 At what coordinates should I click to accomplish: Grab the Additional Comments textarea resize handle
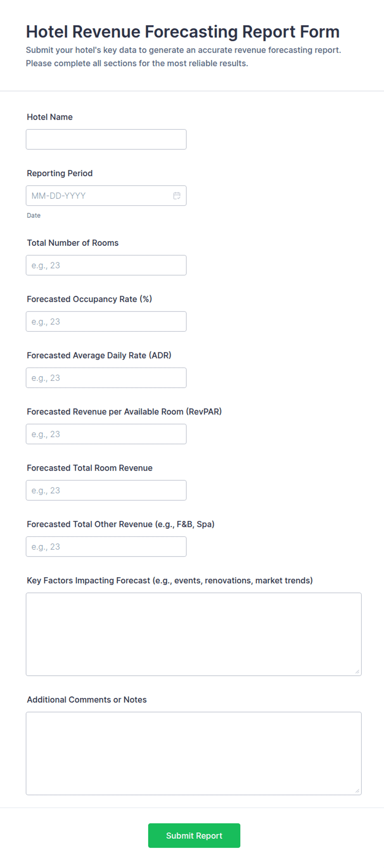357,791
